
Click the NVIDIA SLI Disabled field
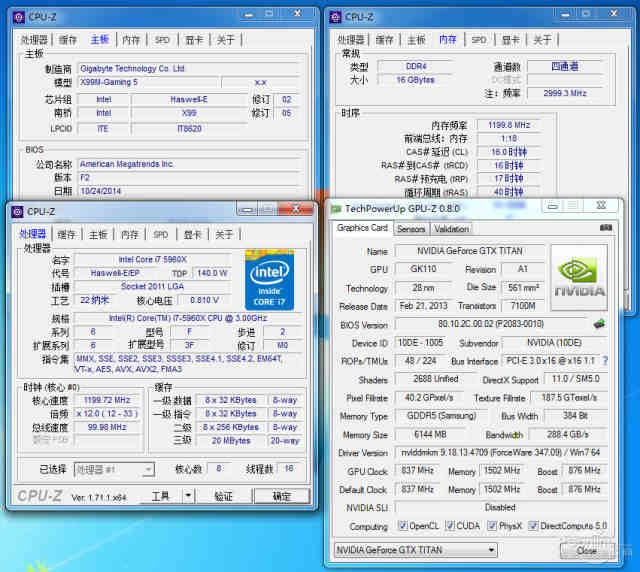(501, 507)
